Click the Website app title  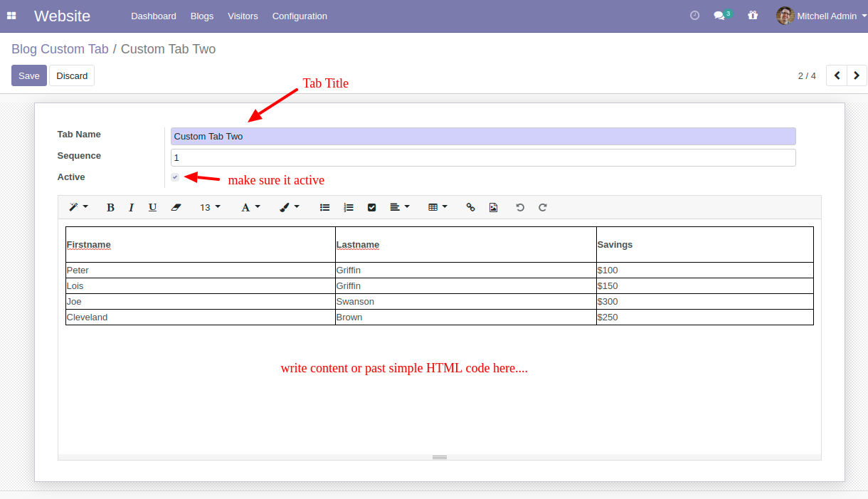[62, 16]
